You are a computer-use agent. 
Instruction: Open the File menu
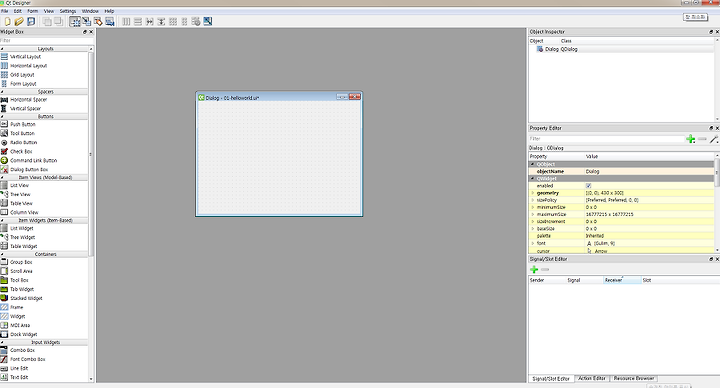(5, 11)
